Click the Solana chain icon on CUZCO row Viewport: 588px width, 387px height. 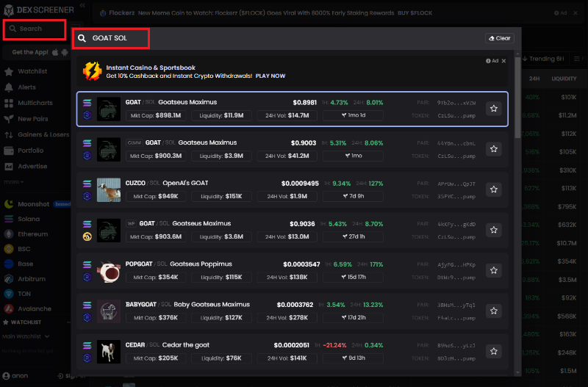click(x=87, y=183)
